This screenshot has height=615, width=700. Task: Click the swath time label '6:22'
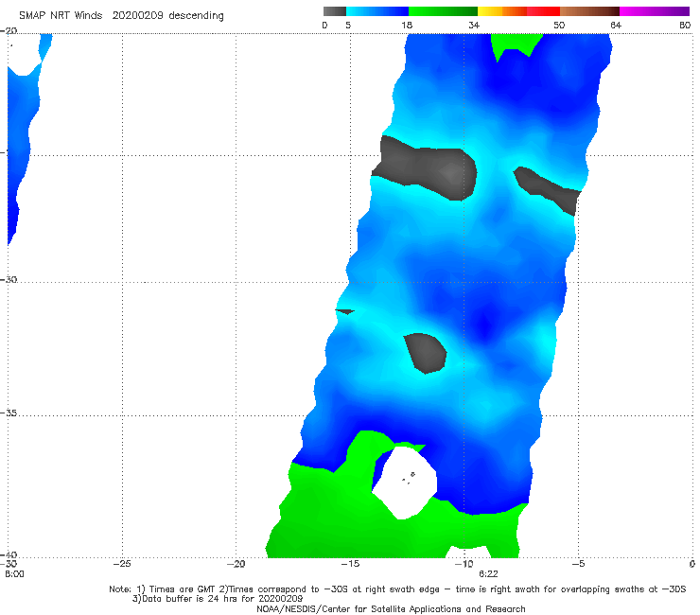(488, 574)
